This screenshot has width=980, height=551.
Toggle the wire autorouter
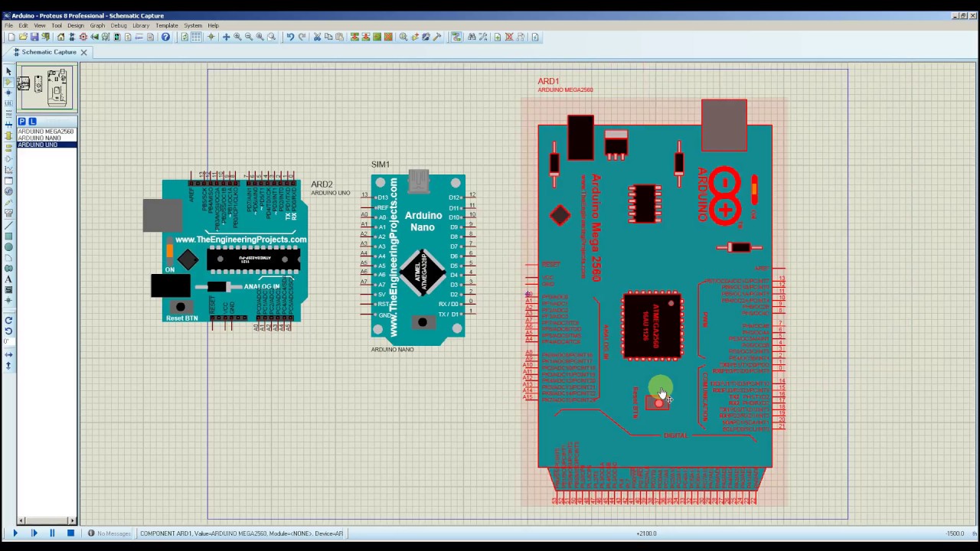tap(456, 37)
